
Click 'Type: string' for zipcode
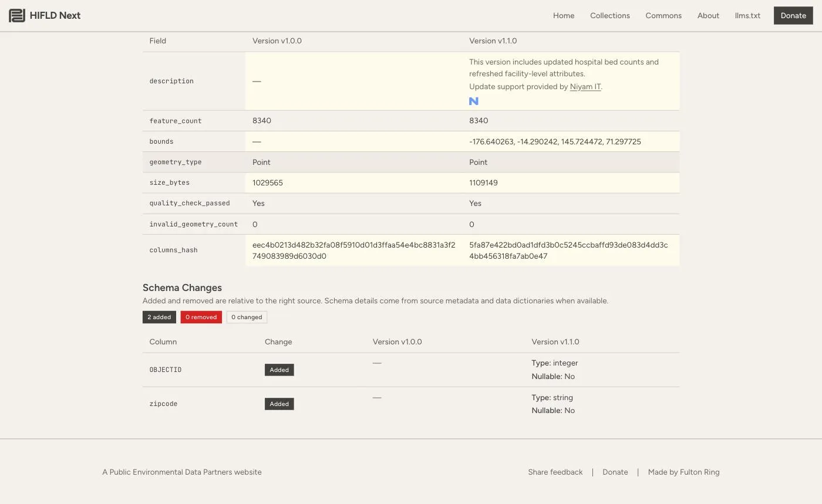point(552,397)
